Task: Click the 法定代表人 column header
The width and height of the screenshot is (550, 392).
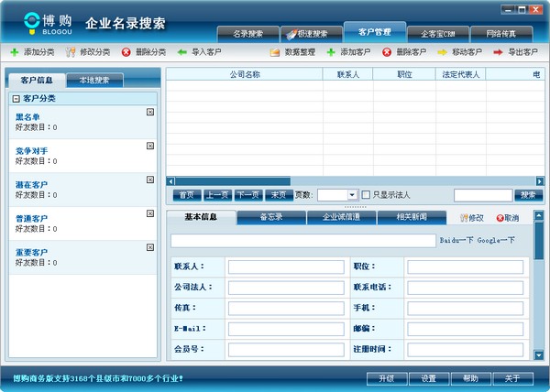Action: click(x=460, y=74)
